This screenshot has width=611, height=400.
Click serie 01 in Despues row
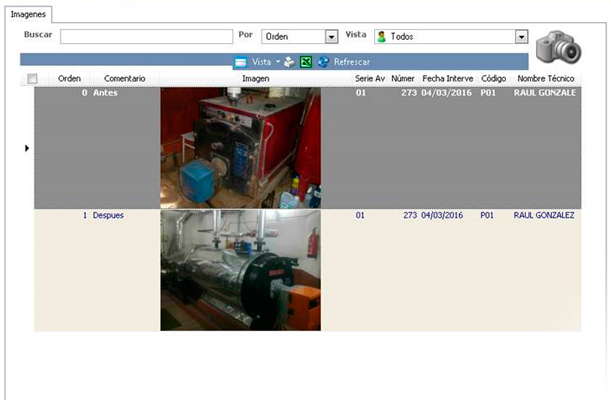point(360,215)
